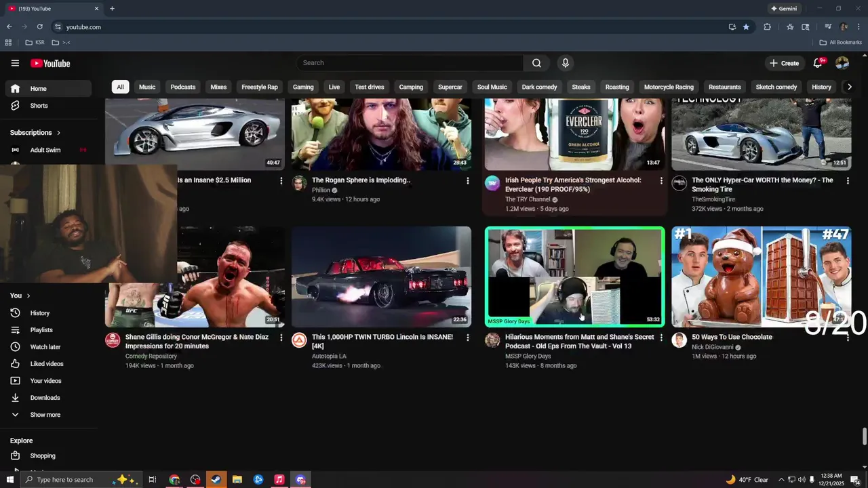This screenshot has width=868, height=488.
Task: Reload the page
Action: tap(40, 27)
